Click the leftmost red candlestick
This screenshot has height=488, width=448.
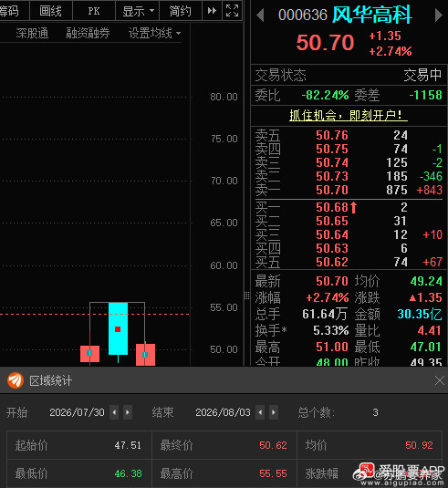pos(89,354)
